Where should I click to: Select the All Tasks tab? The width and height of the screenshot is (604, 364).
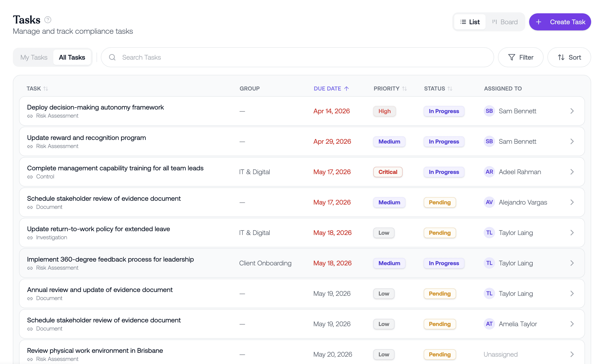[72, 57]
